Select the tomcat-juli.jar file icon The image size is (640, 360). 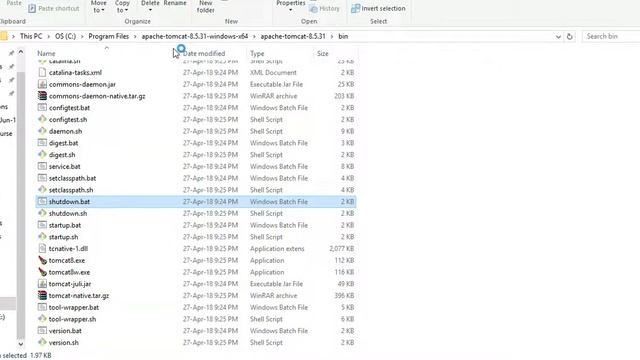(x=42, y=284)
